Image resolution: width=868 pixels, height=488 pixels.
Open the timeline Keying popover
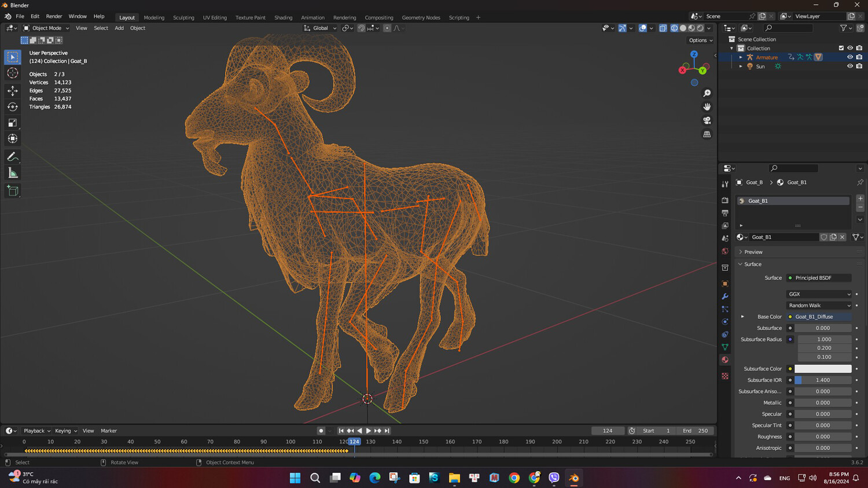click(65, 431)
